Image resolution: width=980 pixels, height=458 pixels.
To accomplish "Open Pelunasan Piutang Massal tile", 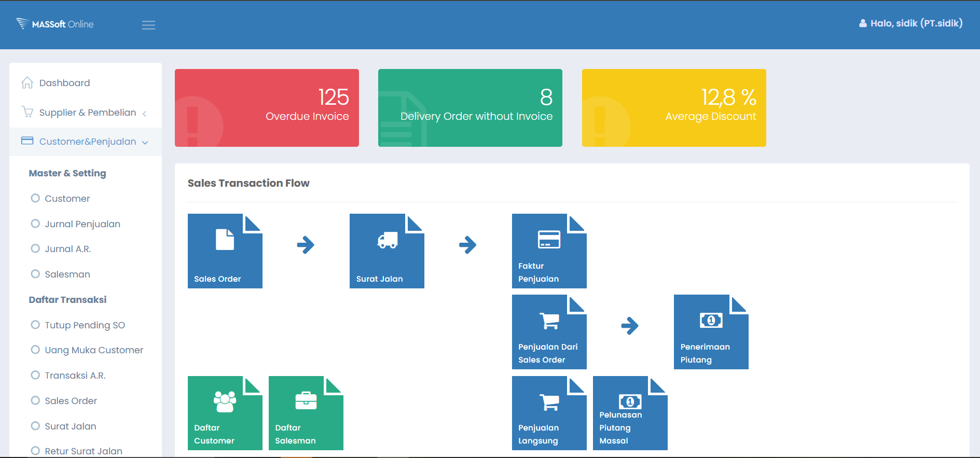I will [x=630, y=413].
